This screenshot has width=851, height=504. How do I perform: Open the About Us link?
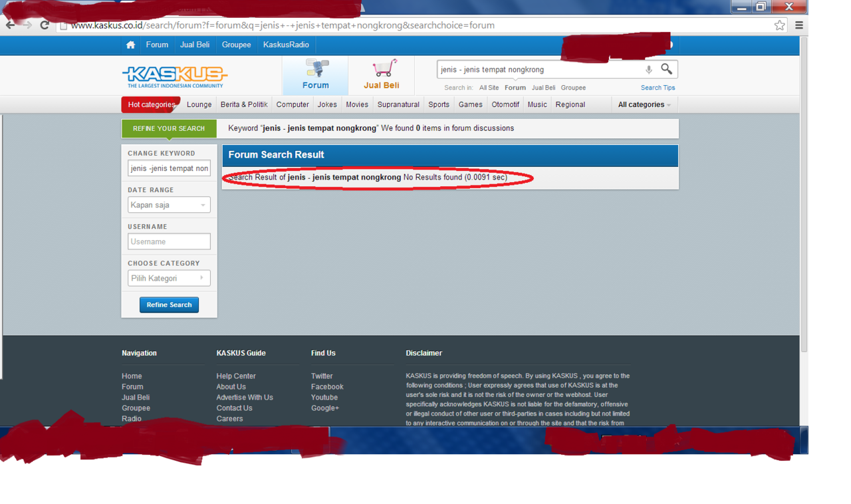click(231, 387)
